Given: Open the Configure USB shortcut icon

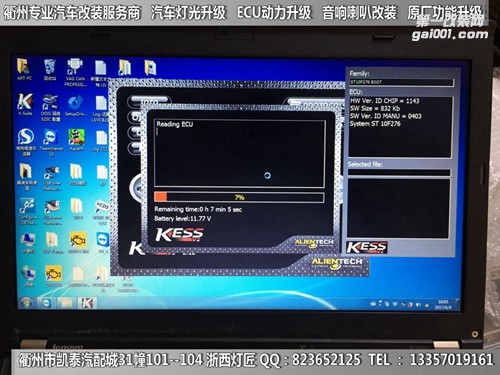Looking at the screenshot, I should click(x=27, y=211).
